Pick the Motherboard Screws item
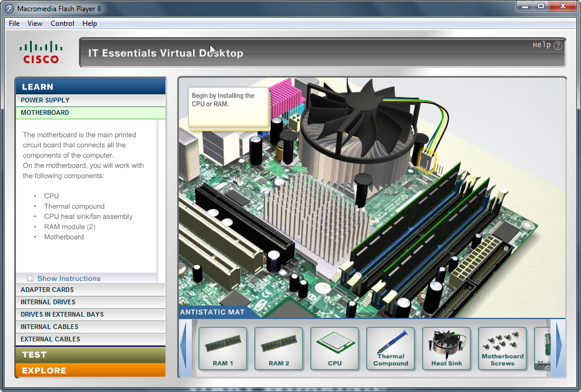This screenshot has width=581, height=392. [x=503, y=348]
